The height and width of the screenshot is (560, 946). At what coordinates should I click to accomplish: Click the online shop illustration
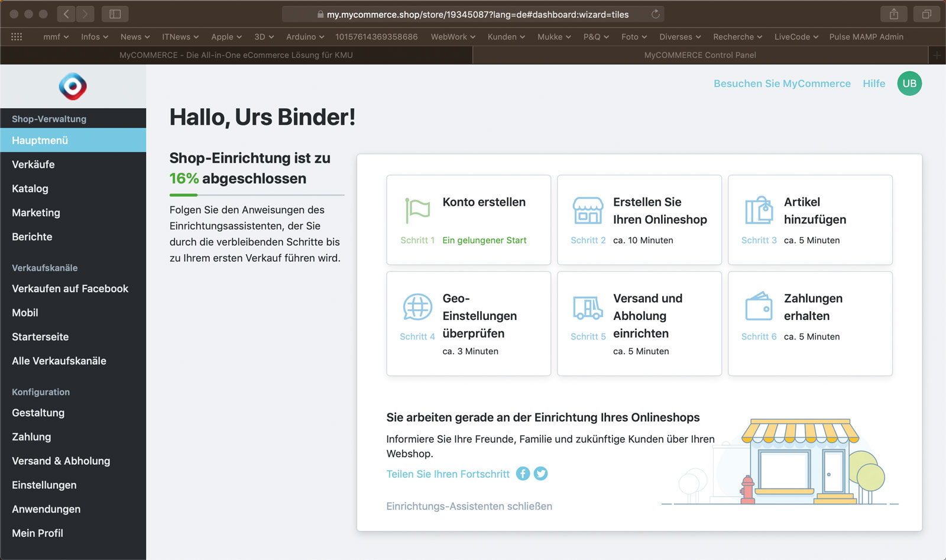[780, 462]
